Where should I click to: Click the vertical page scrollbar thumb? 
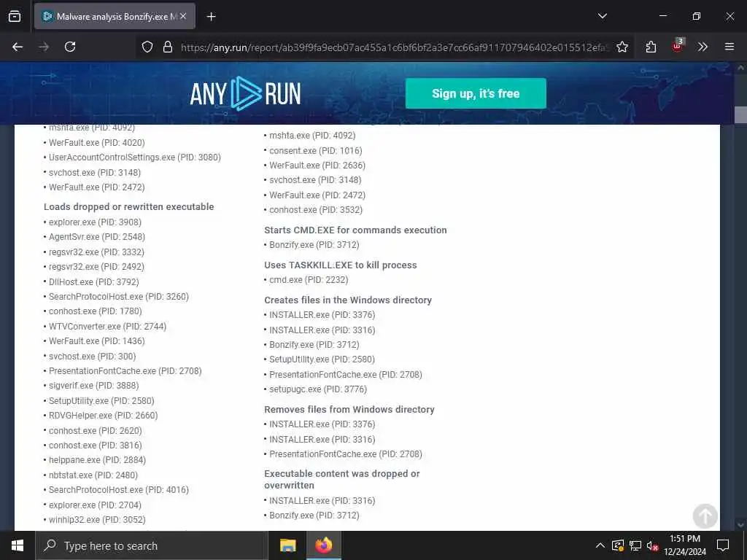(740, 114)
